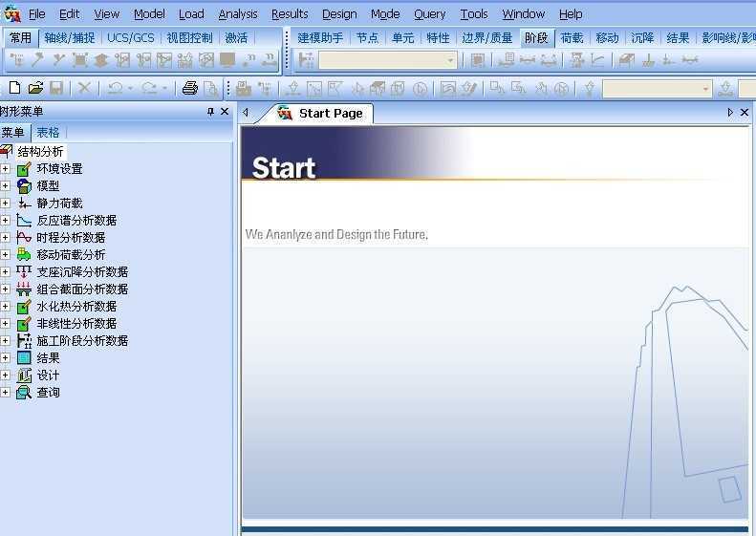Viewport: 756px width, 536px height.
Task: Click the 时程分析数据 waveform icon
Action: [24, 238]
